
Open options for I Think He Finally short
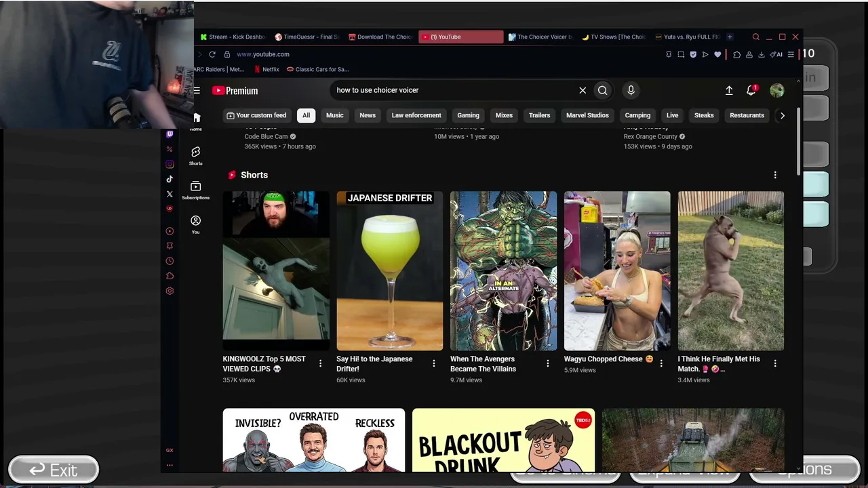click(775, 363)
